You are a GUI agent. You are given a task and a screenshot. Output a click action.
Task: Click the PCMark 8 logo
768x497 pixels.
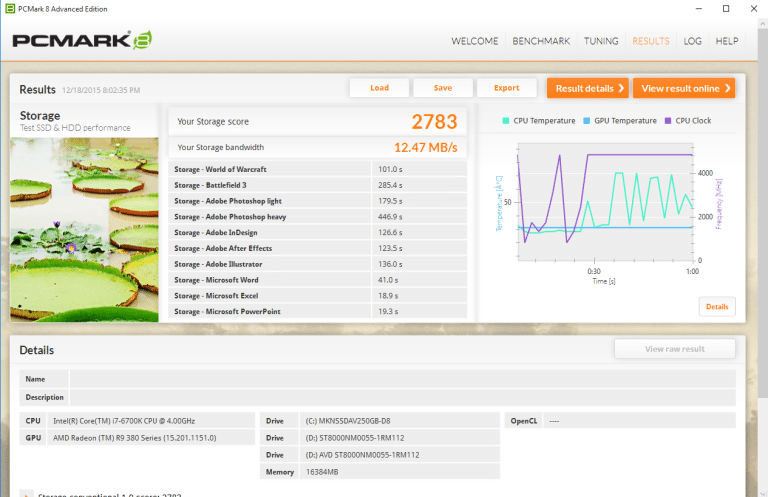coord(82,40)
